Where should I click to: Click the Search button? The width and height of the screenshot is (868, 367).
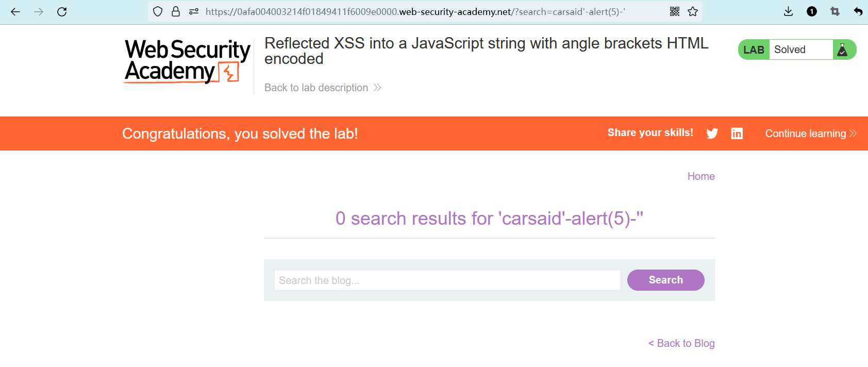[665, 280]
